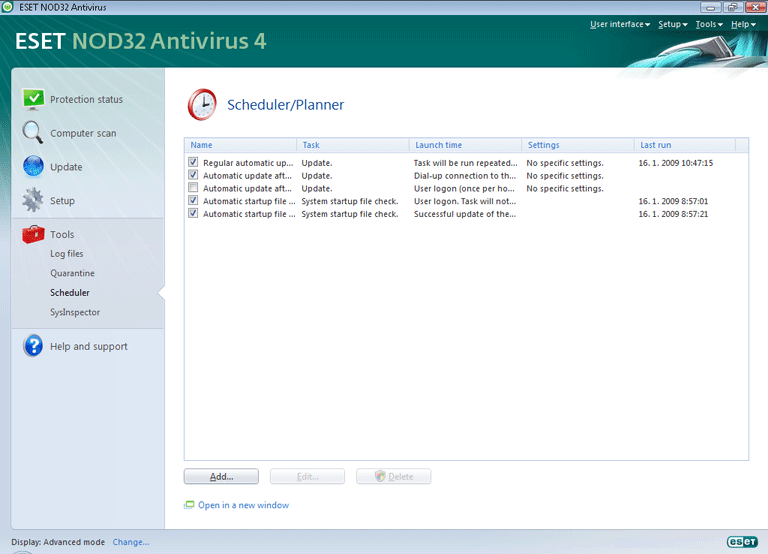This screenshot has width=768, height=554.
Task: Click Change... display mode link
Action: (x=131, y=542)
